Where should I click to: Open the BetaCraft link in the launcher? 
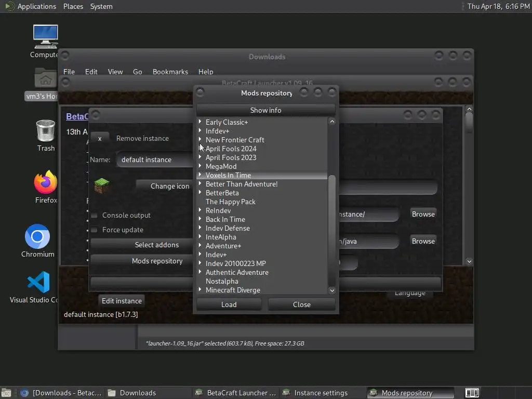[77, 116]
